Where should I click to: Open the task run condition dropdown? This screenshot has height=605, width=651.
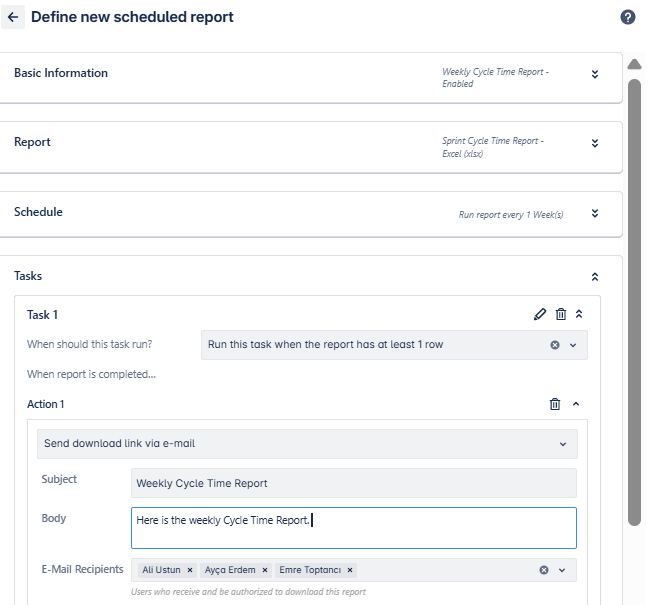(573, 345)
